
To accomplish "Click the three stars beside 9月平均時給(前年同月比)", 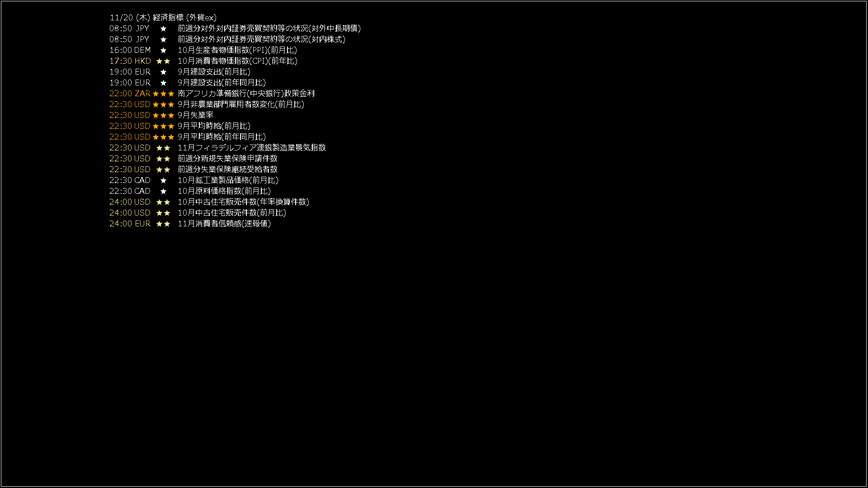I will point(163,137).
